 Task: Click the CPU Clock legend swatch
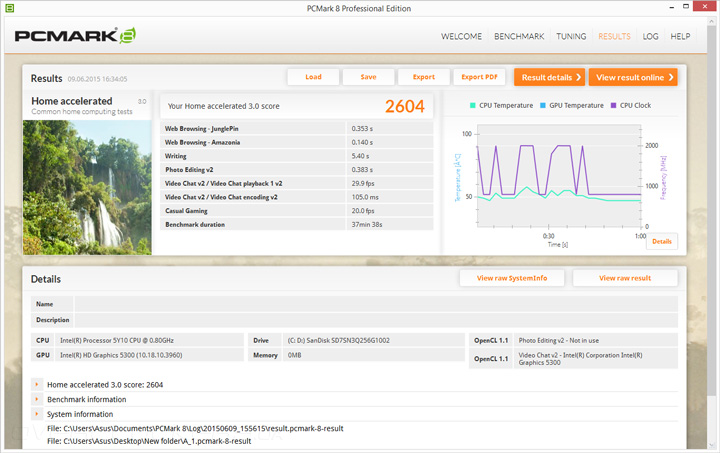613,106
